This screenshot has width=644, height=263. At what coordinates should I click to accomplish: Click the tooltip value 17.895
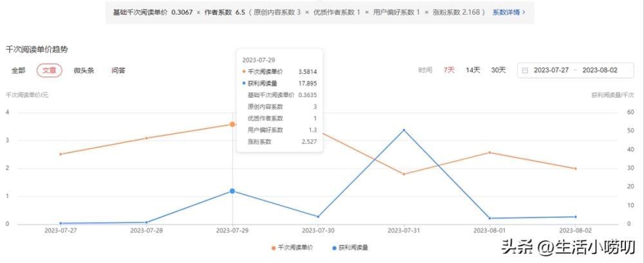(308, 84)
